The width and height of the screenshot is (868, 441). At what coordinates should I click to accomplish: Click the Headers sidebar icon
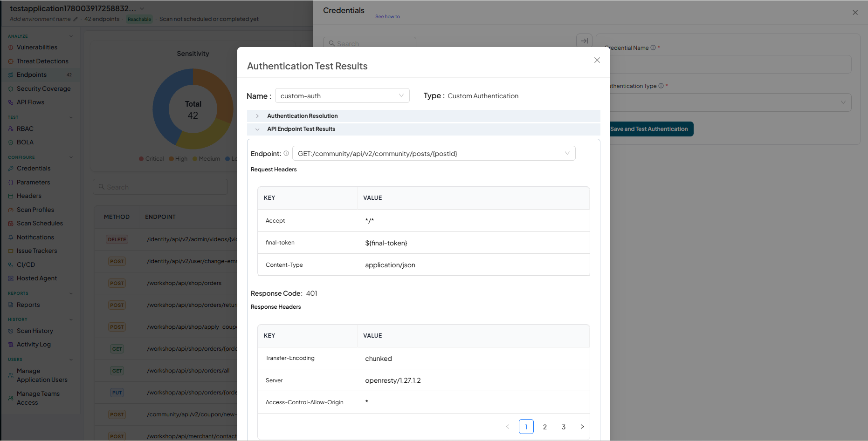[11, 196]
